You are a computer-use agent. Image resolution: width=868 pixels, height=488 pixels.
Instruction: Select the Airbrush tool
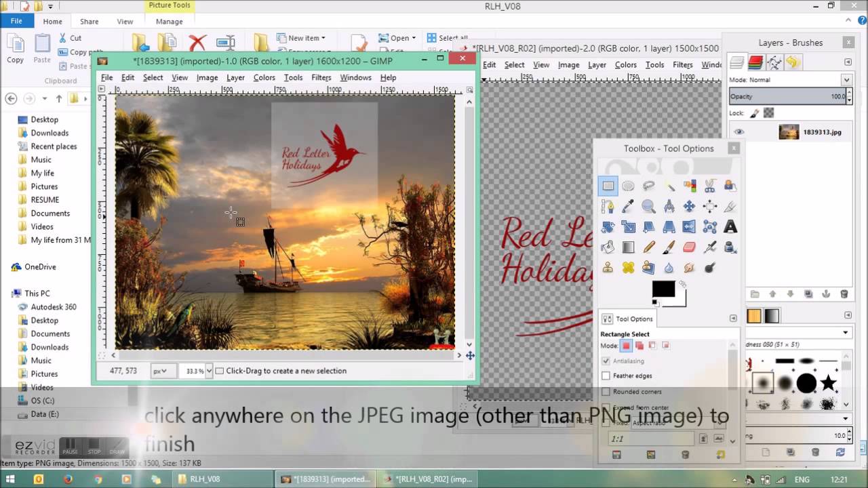710,247
